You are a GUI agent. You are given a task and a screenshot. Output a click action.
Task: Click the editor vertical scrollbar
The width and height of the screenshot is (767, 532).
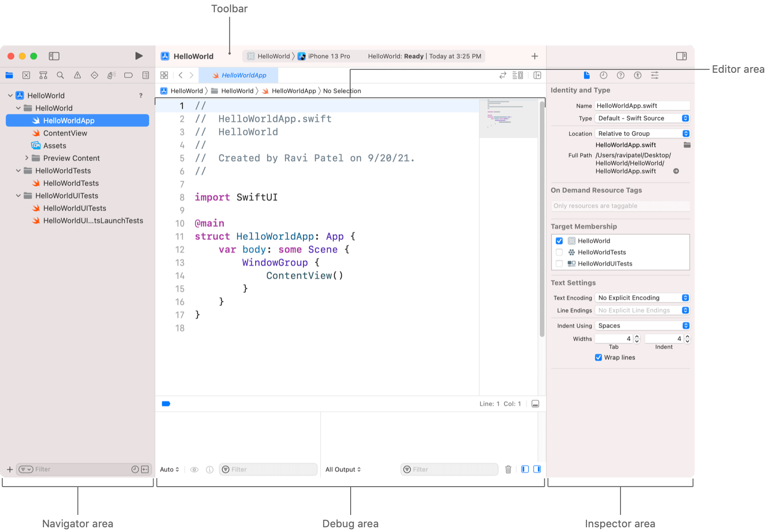(542, 219)
